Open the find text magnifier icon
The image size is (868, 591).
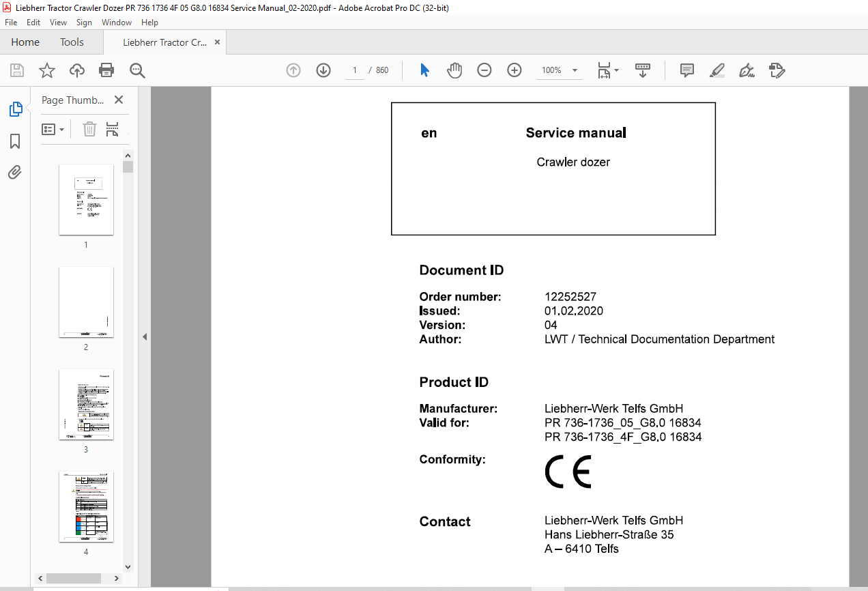tap(138, 70)
